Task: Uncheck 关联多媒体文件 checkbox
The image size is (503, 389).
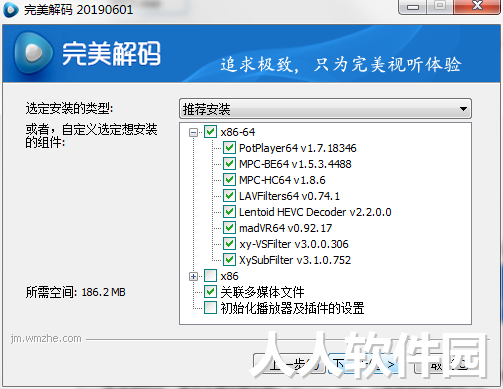Action: click(210, 292)
